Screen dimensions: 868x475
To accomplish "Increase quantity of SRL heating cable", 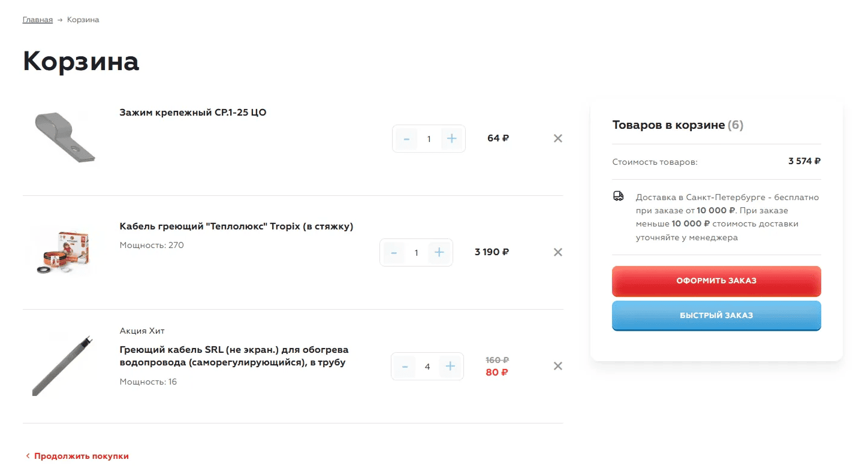I will (451, 367).
